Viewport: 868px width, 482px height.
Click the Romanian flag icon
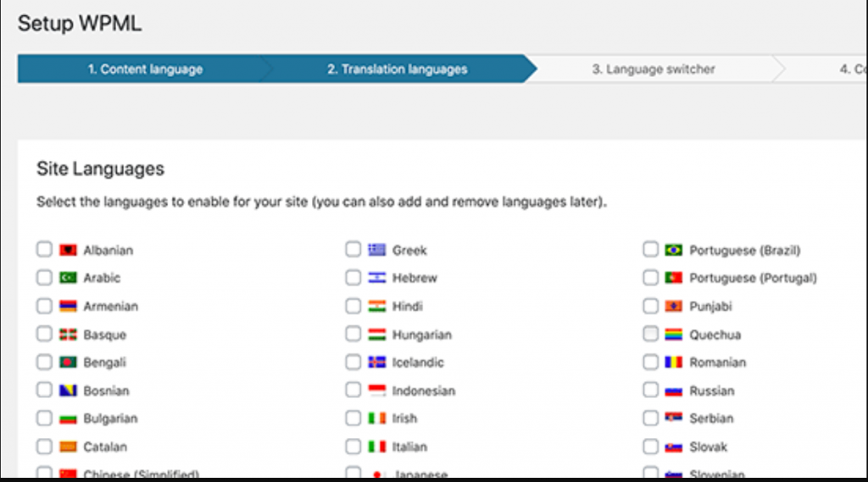[x=674, y=363]
